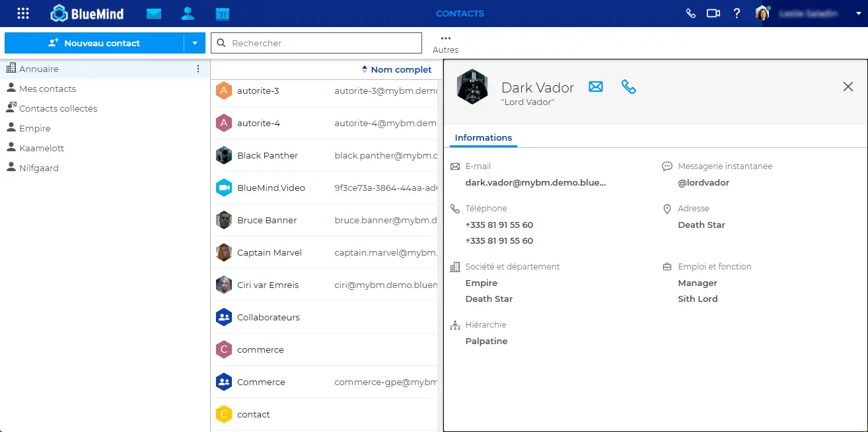Image resolution: width=868 pixels, height=432 pixels.
Task: Call Dark Vador phone icon
Action: tap(629, 87)
